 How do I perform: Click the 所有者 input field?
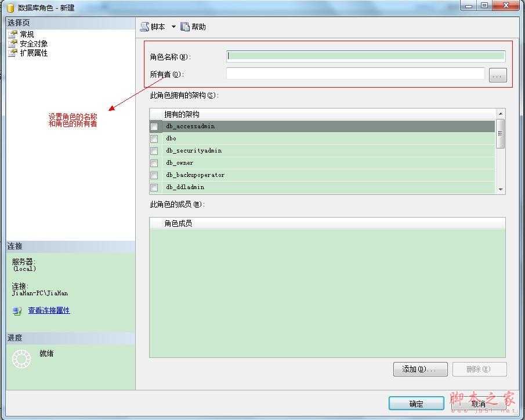tap(356, 74)
